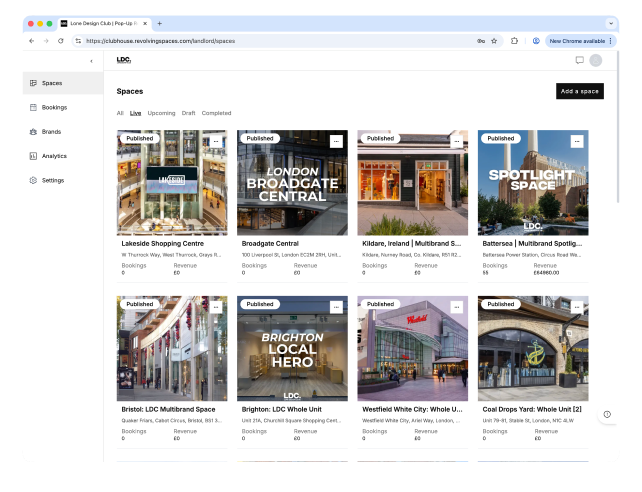Click the Coal Drops Yard: Whole Unit title
Image resolution: width=642 pixels, height=492 pixels.
click(x=532, y=409)
